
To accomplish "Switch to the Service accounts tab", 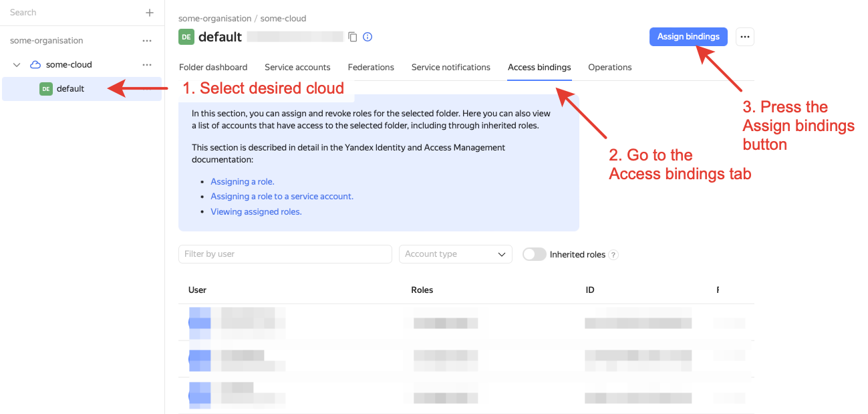I will (297, 68).
